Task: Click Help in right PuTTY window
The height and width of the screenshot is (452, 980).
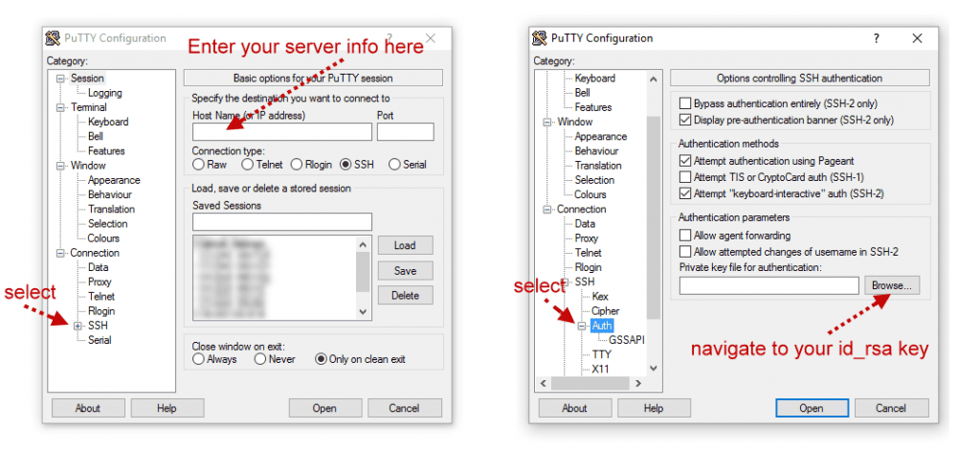Action: [x=654, y=408]
